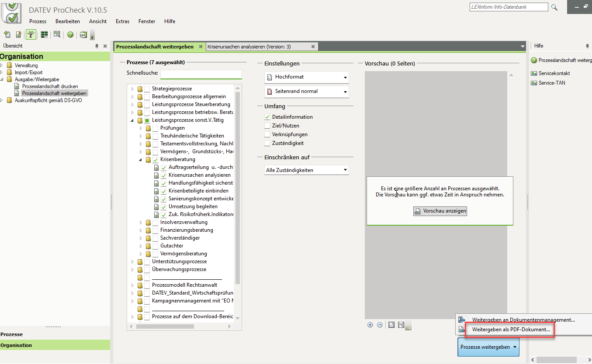Enable the Zuständigkeit checkbox
Viewport: 592px width, 364px height.
click(x=267, y=143)
